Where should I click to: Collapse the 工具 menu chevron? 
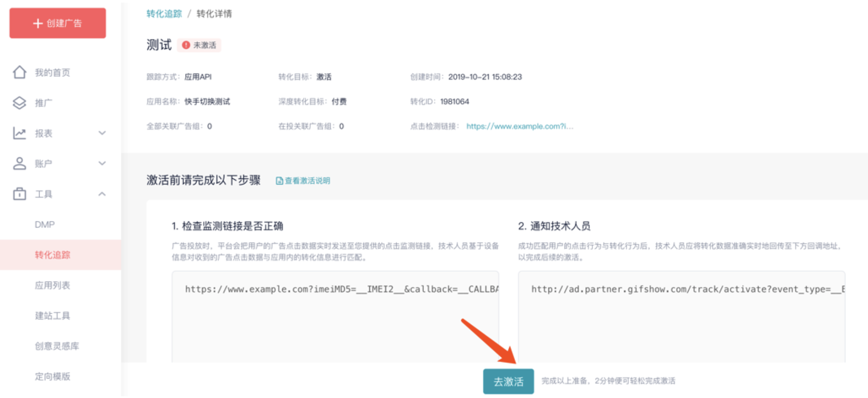(x=102, y=194)
